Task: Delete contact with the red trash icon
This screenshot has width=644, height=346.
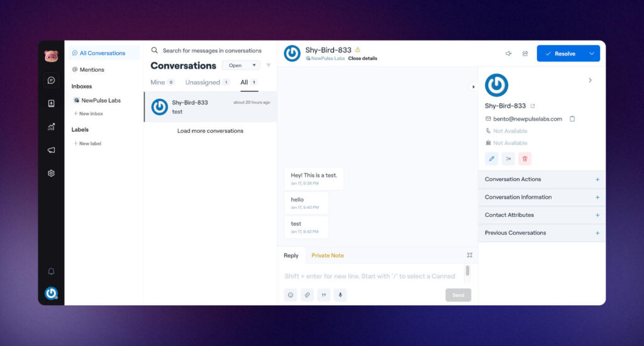Action: pyautogui.click(x=525, y=159)
